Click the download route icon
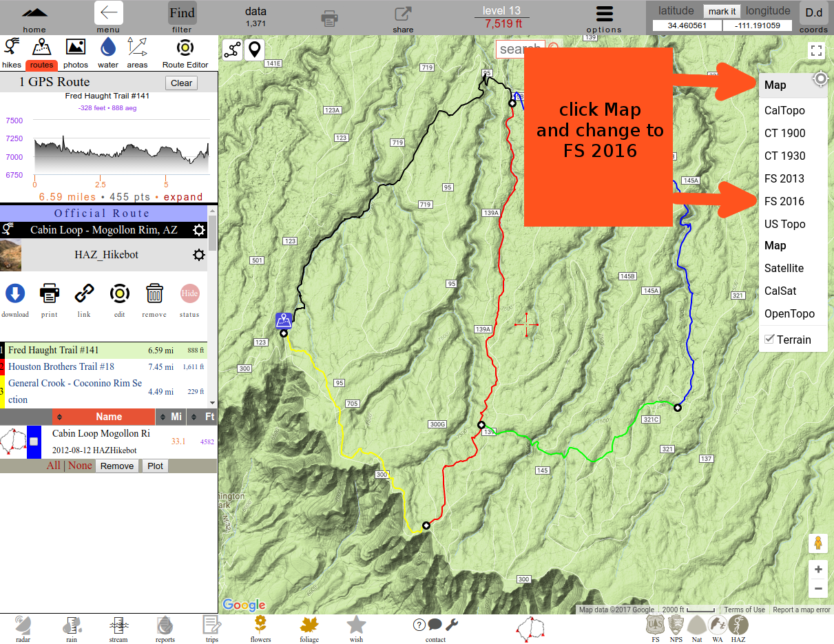The width and height of the screenshot is (834, 644). (15, 294)
